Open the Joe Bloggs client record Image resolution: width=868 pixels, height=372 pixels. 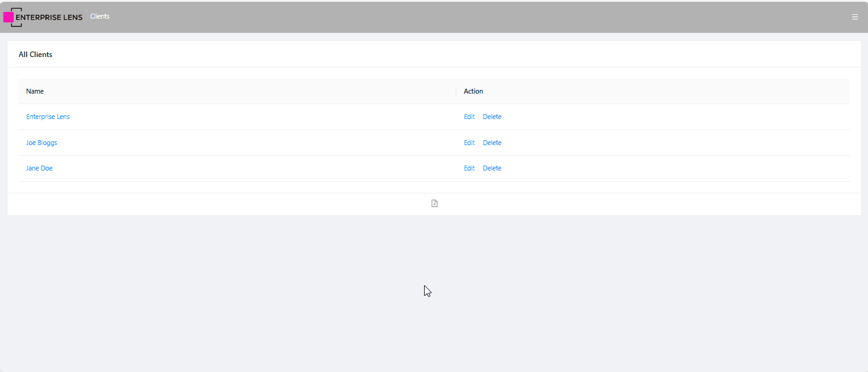pyautogui.click(x=42, y=143)
